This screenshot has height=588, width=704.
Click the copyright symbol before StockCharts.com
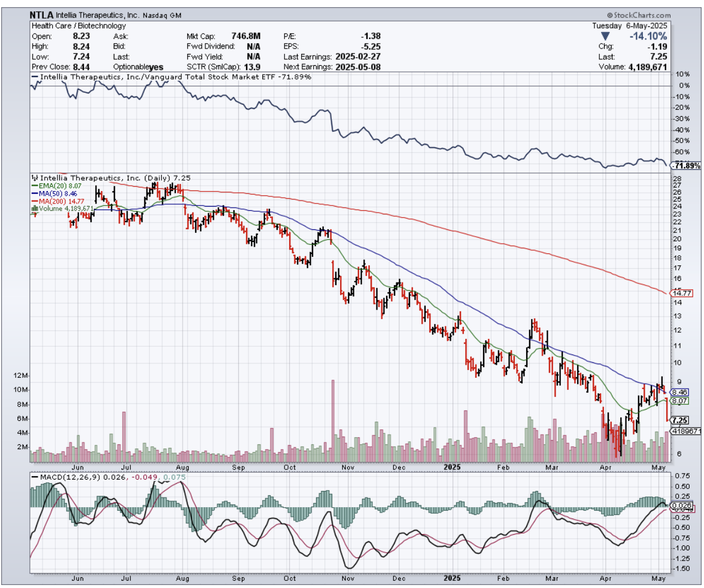click(x=609, y=15)
